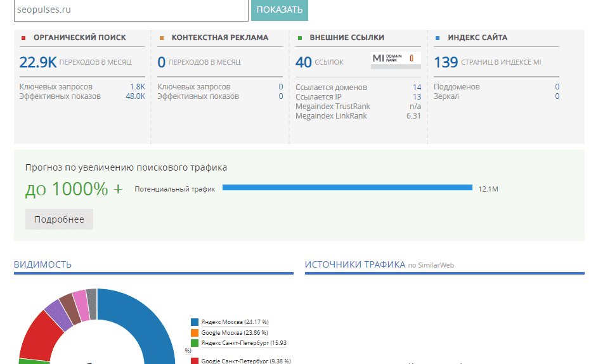591x364 pixels.
Task: Click the brown donut chart segment
Action: pos(70,309)
